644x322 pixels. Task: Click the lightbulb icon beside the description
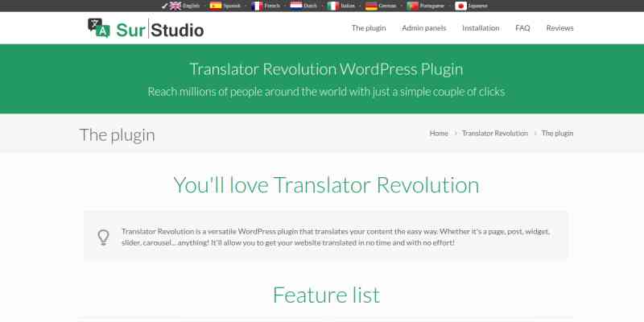[103, 237]
